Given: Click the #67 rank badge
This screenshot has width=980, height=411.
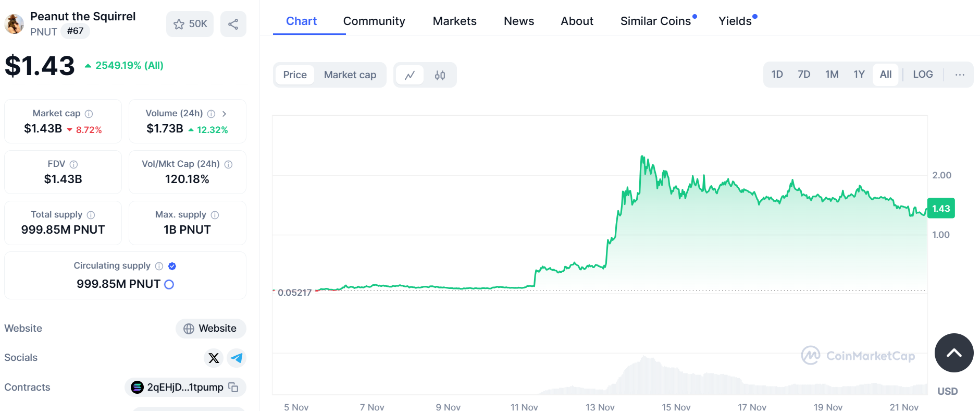Looking at the screenshot, I should pos(76,31).
